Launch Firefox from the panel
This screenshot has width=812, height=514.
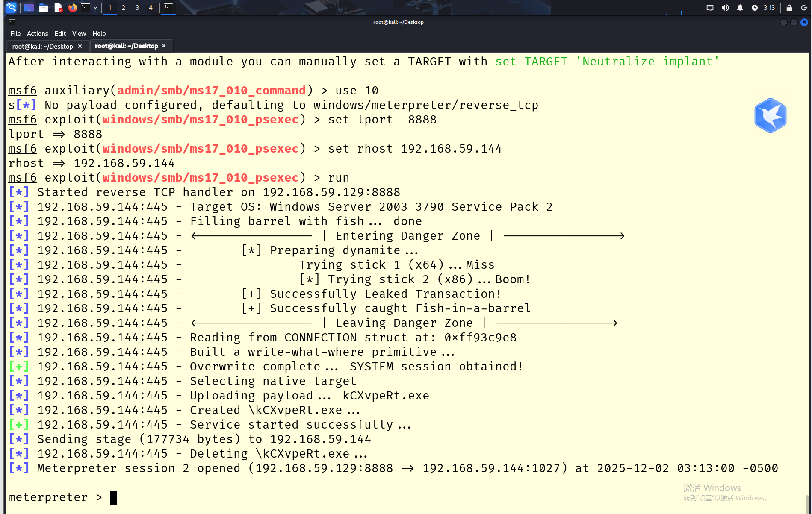click(72, 8)
